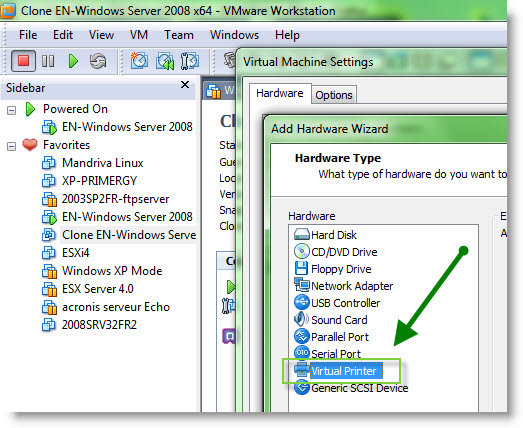
Task: Select ESX Server 4.0 virtual machine
Action: coord(98,289)
